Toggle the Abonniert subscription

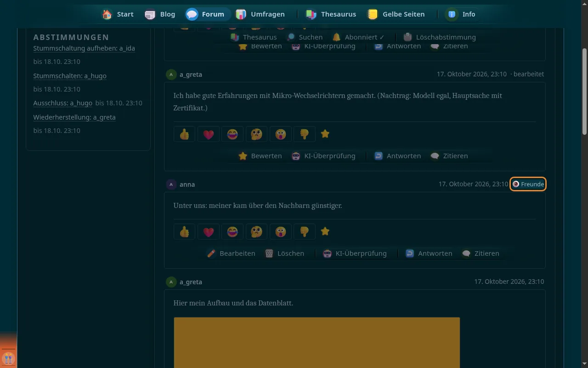(x=358, y=37)
